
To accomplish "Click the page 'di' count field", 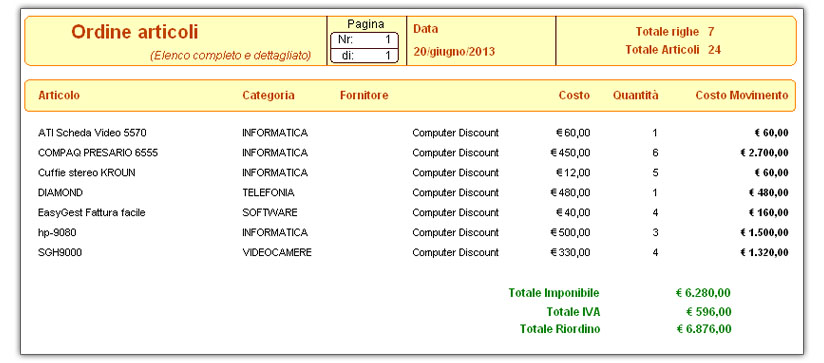I will click(x=364, y=55).
